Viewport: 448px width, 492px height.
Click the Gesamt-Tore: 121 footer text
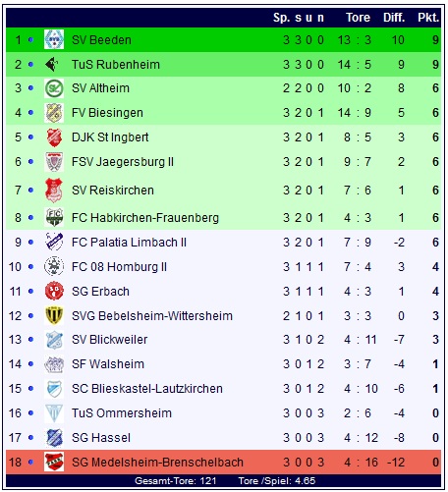pyautogui.click(x=175, y=481)
